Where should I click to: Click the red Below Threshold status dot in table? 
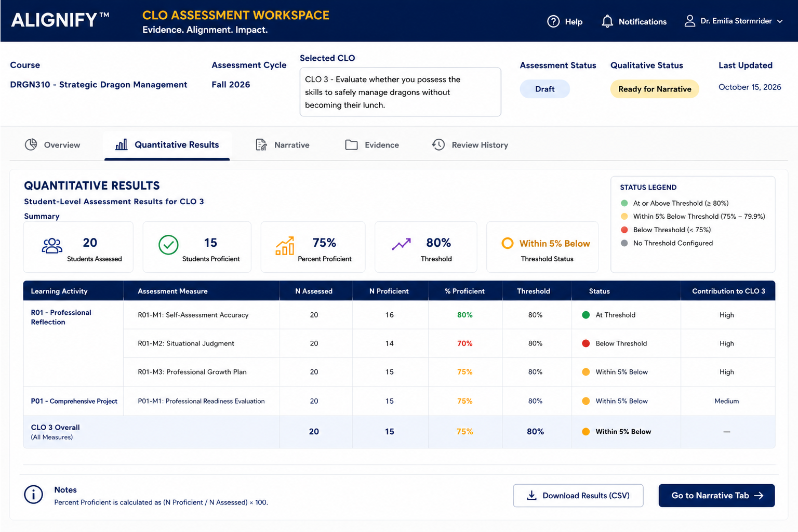pos(586,343)
